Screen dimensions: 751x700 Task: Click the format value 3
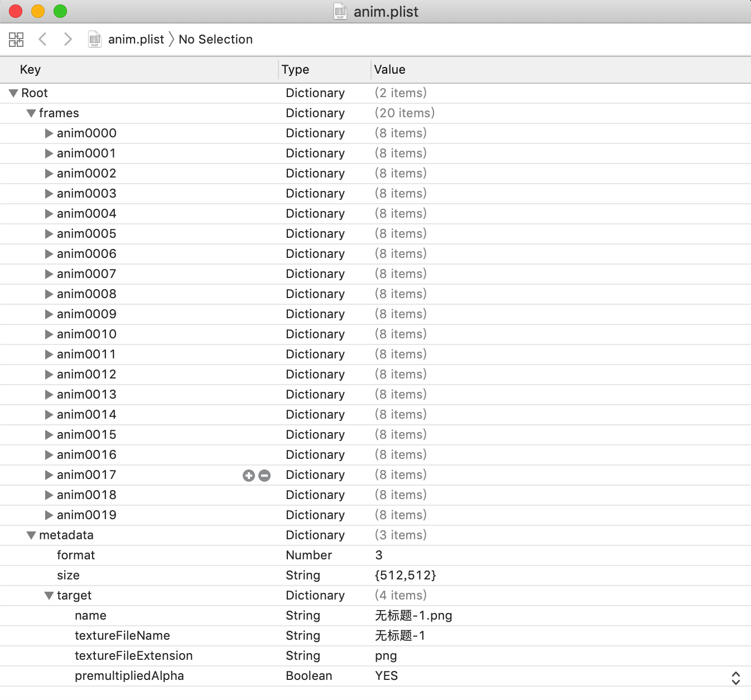(x=379, y=555)
